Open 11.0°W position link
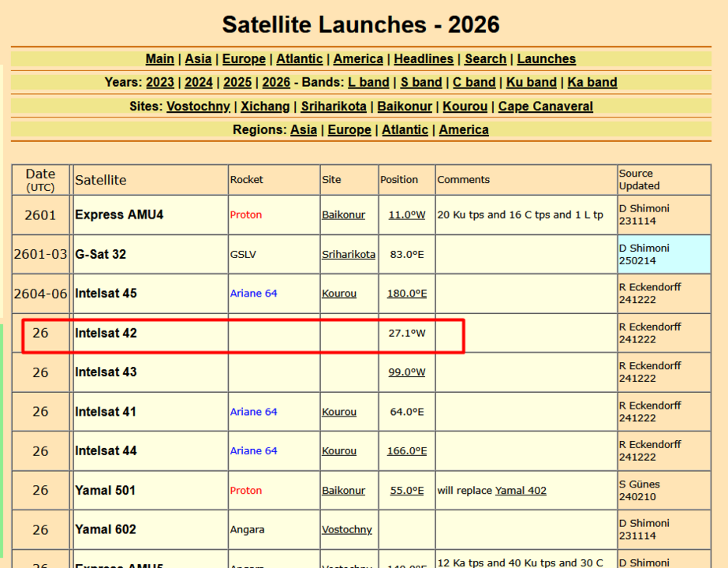This screenshot has width=728, height=568. click(x=407, y=215)
